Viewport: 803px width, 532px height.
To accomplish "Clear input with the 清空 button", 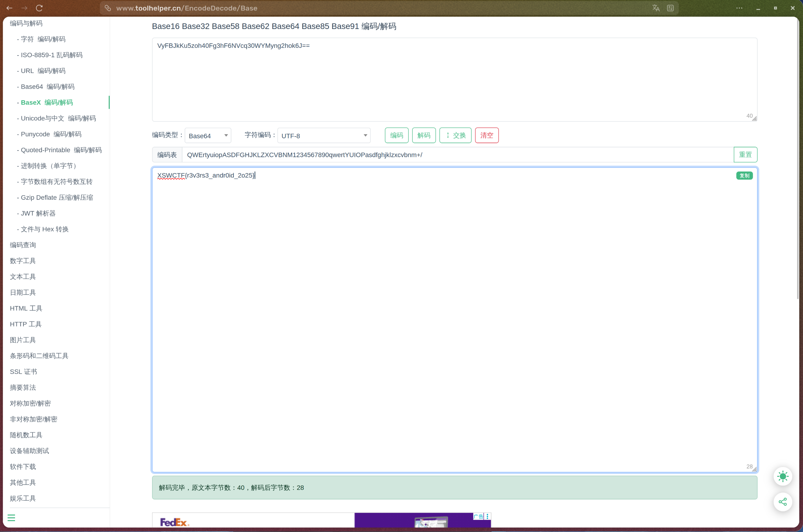I will point(487,135).
